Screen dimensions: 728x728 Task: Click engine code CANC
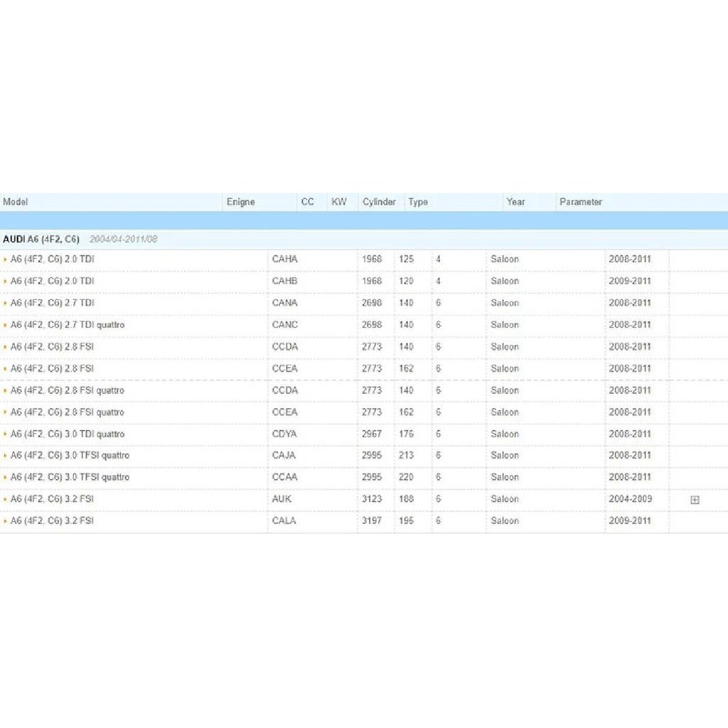point(284,324)
